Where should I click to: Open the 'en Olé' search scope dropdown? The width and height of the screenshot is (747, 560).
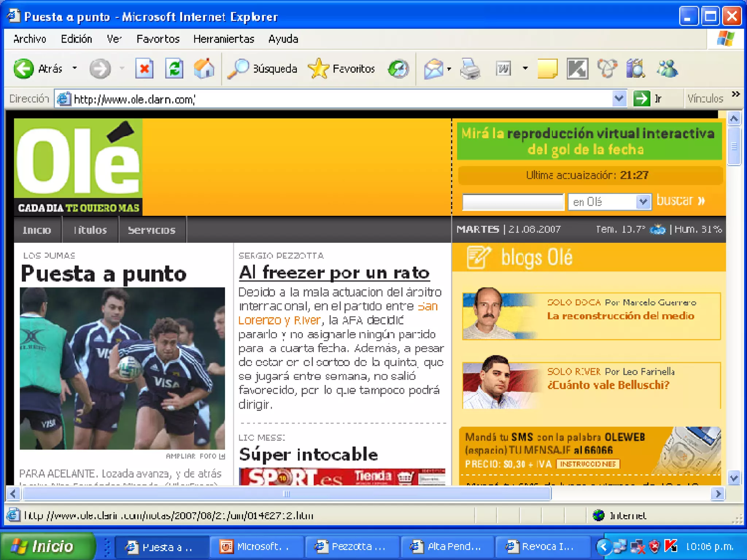pos(643,202)
